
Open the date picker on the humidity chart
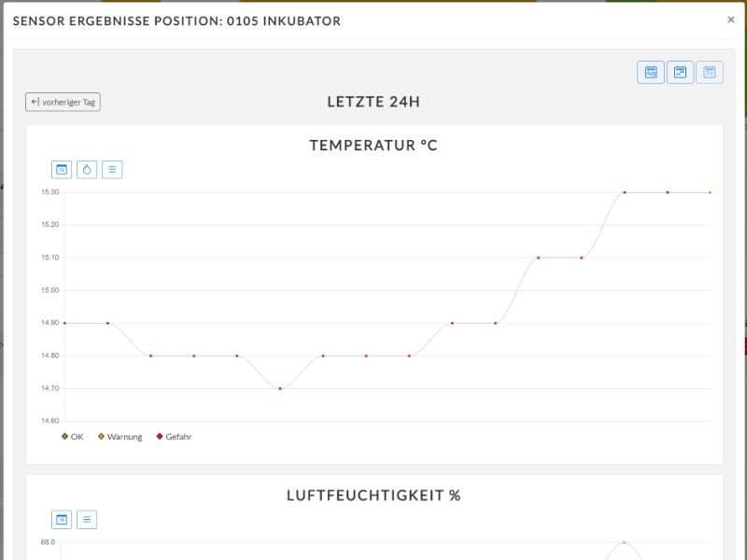point(61,520)
